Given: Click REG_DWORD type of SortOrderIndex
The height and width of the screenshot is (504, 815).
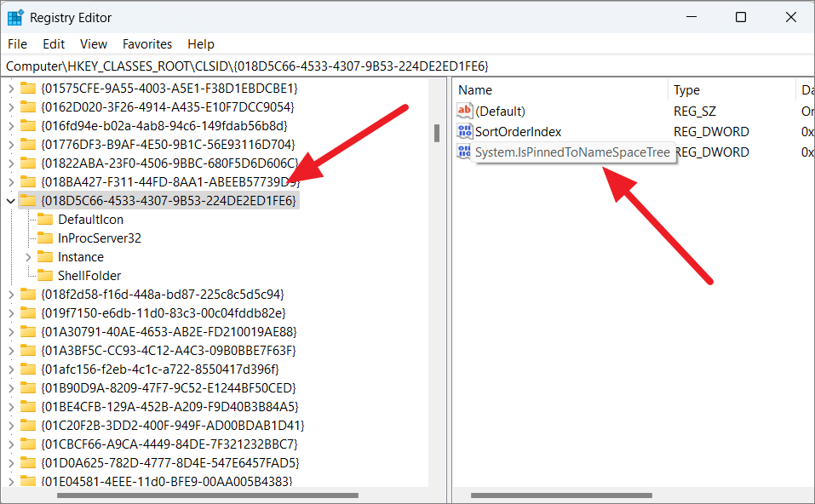Looking at the screenshot, I should pos(711,132).
